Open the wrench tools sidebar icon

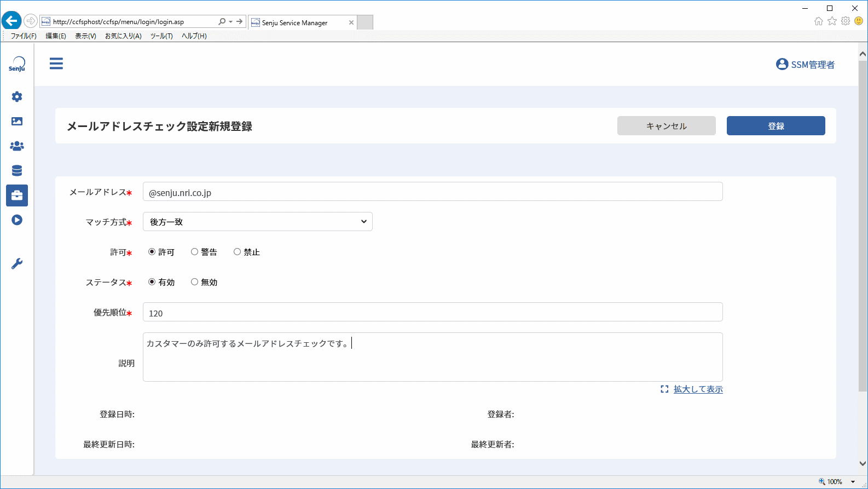(17, 264)
